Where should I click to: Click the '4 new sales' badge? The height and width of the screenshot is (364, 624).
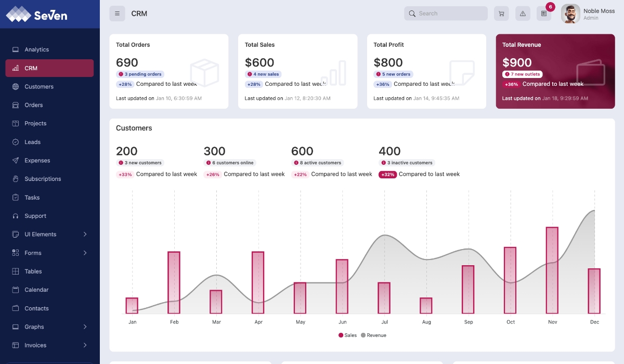pyautogui.click(x=263, y=74)
